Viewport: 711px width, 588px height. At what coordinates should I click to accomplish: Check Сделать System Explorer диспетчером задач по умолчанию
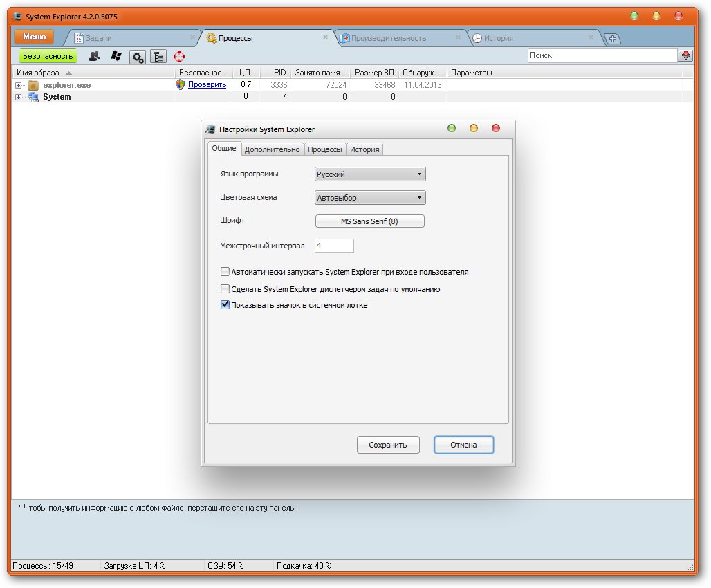225,288
